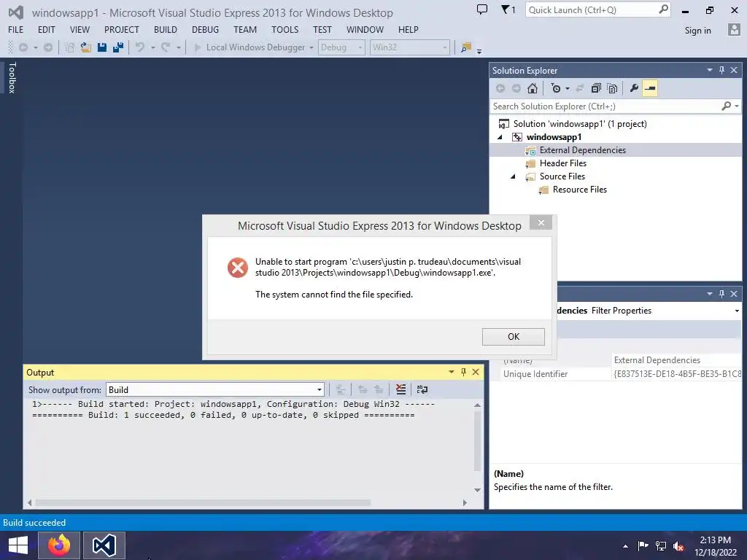Image resolution: width=747 pixels, height=560 pixels.
Task: Focus the Search Solution Explorer field
Action: click(605, 106)
